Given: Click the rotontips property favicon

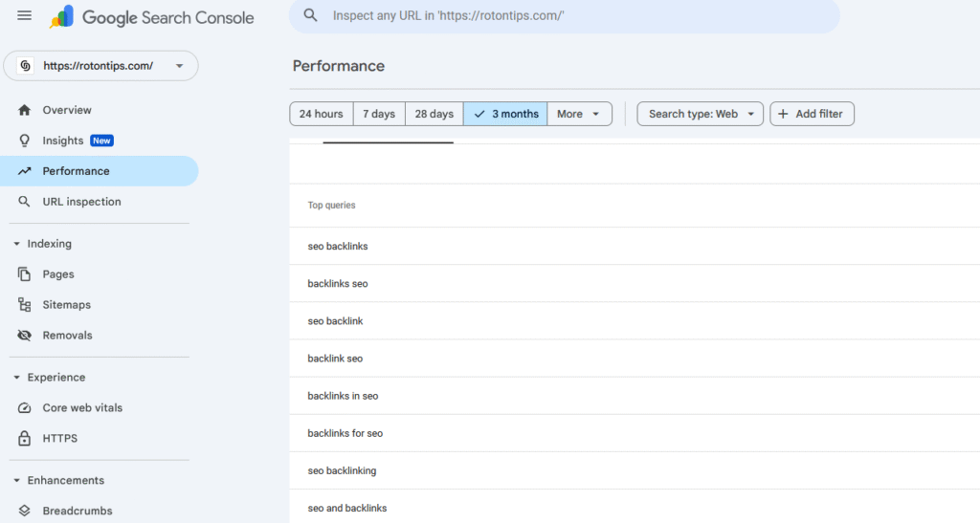Looking at the screenshot, I should [25, 66].
